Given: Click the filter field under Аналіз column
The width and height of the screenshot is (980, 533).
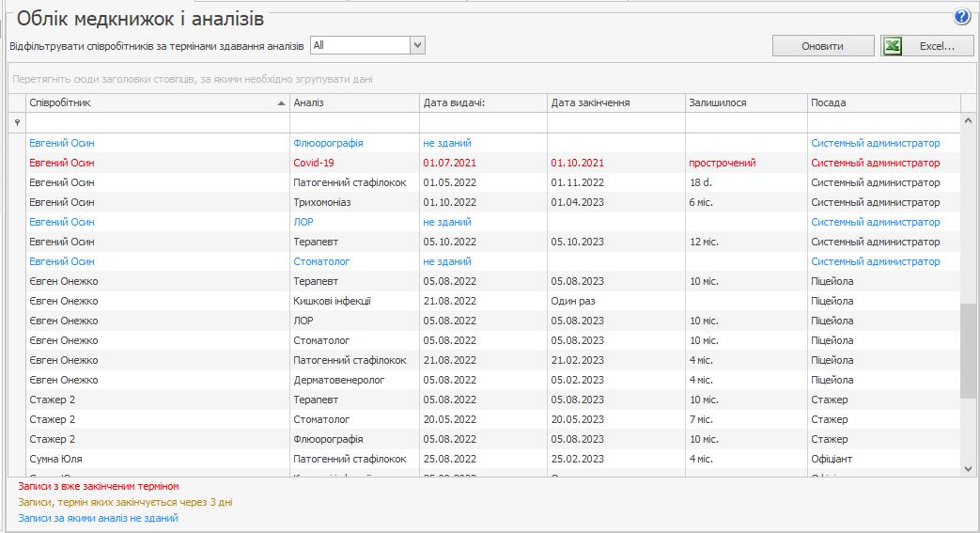Looking at the screenshot, I should 354,122.
